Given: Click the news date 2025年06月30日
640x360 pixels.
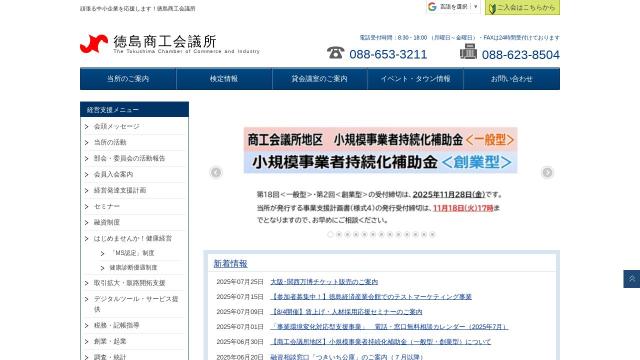Looking at the screenshot, I should pyautogui.click(x=240, y=342).
